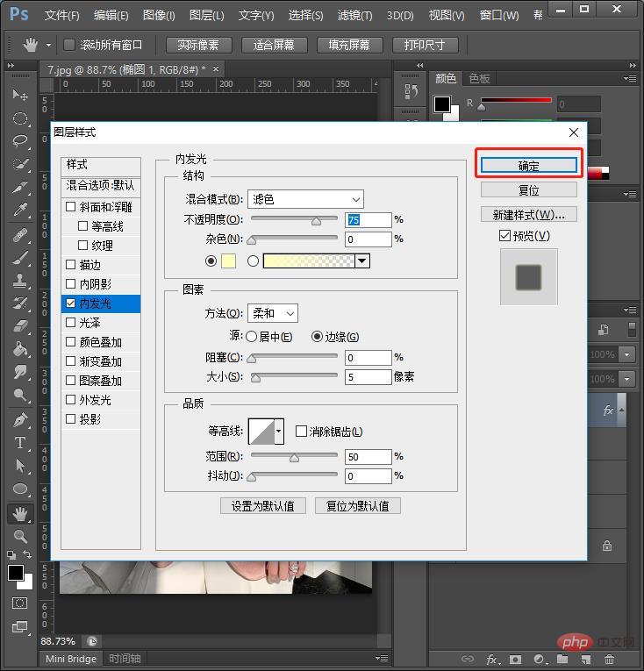644x671 pixels.
Task: Select the Spot Healing Brush tool
Action: click(x=19, y=234)
